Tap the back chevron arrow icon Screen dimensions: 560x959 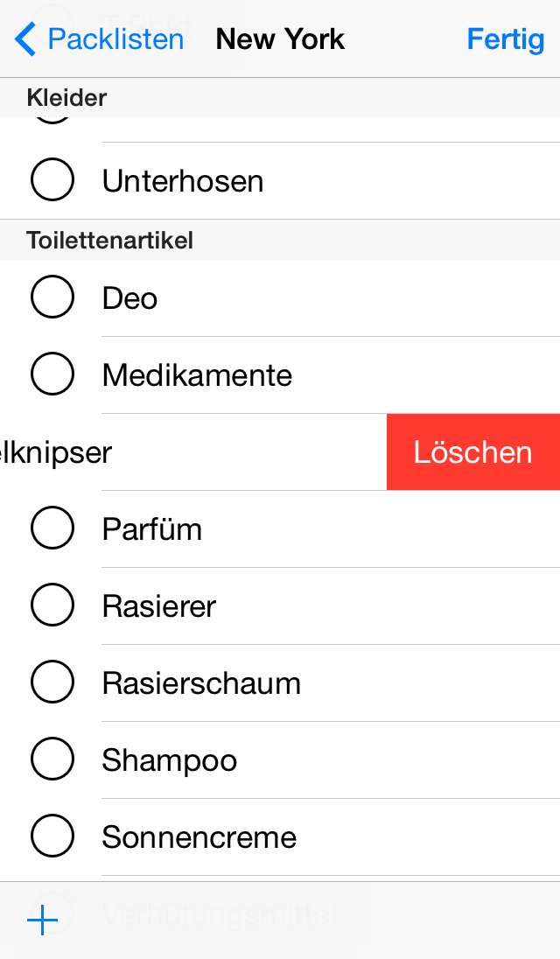(x=26, y=39)
